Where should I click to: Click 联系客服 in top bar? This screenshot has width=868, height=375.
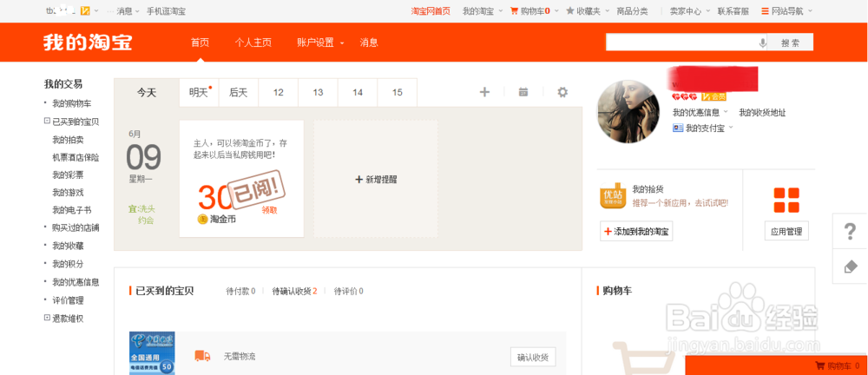point(733,11)
